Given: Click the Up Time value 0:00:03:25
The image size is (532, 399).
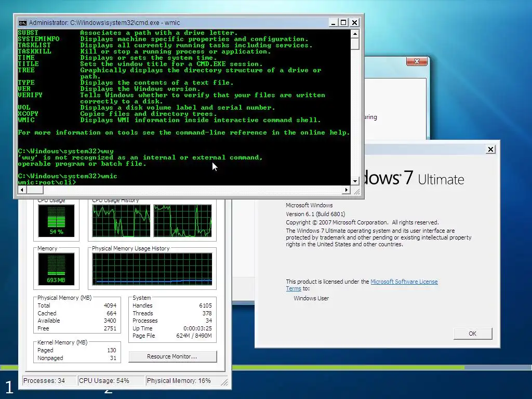Looking at the screenshot, I should (x=197, y=328).
